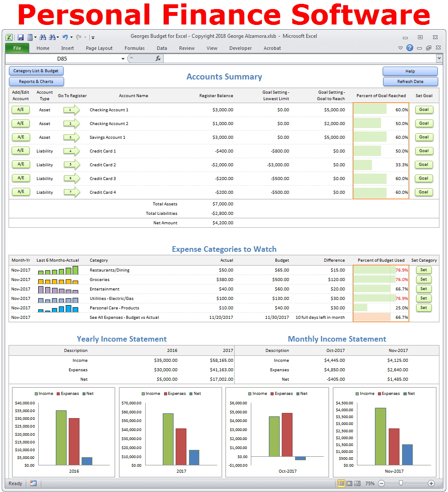Switch to Page Break Preview in the status bar

[x=357, y=483]
